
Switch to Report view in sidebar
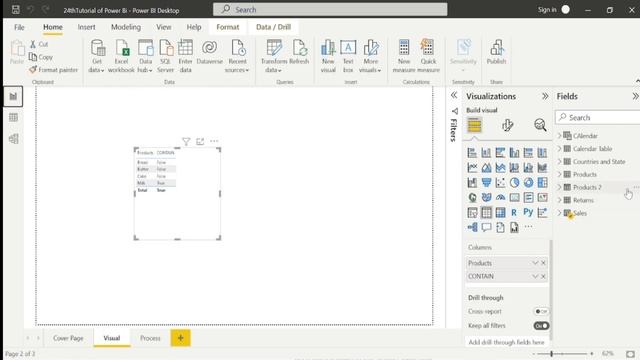point(13,96)
